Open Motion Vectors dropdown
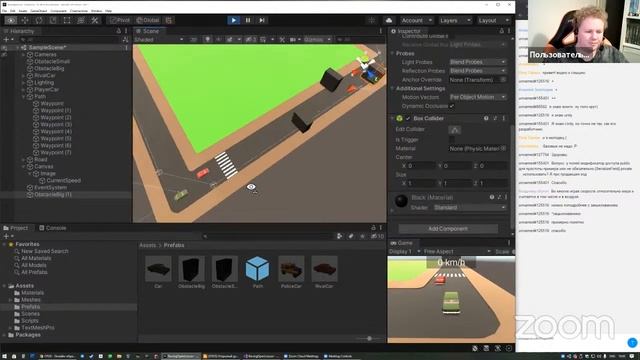640x360 pixels. [x=478, y=97]
